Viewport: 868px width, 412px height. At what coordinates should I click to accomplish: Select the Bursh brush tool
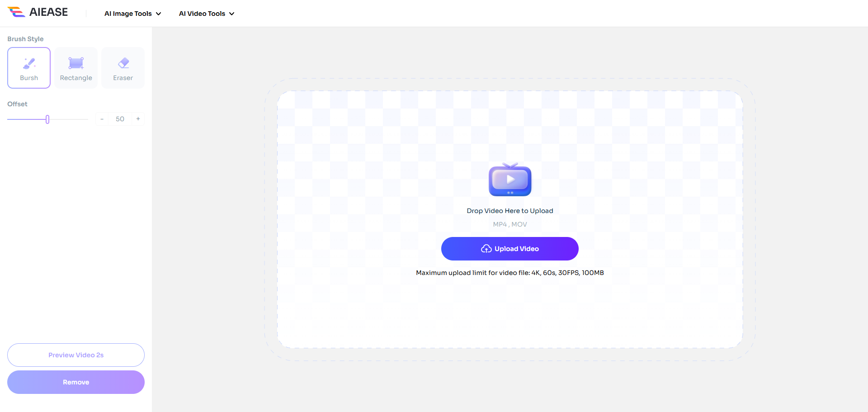point(29,68)
